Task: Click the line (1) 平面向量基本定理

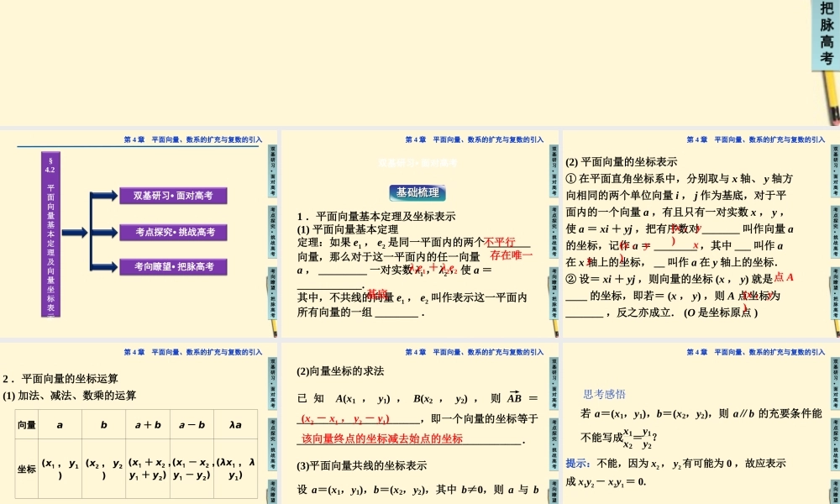Action: 348,229
